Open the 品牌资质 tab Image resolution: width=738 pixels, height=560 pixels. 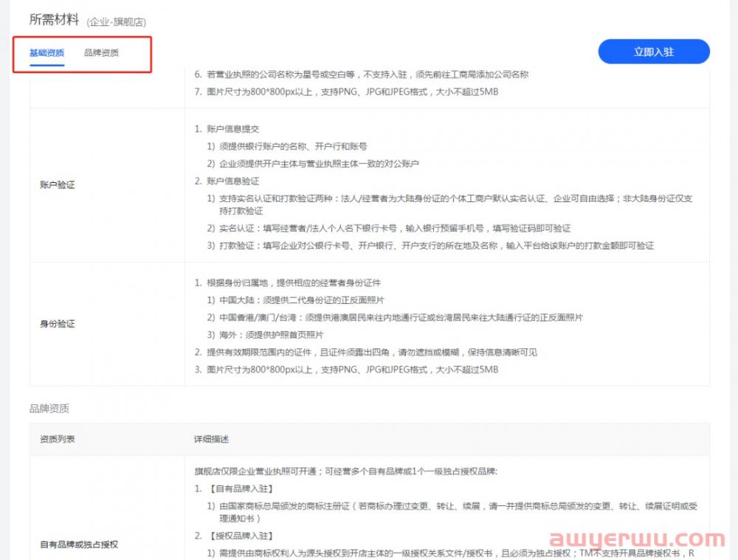[x=101, y=53]
